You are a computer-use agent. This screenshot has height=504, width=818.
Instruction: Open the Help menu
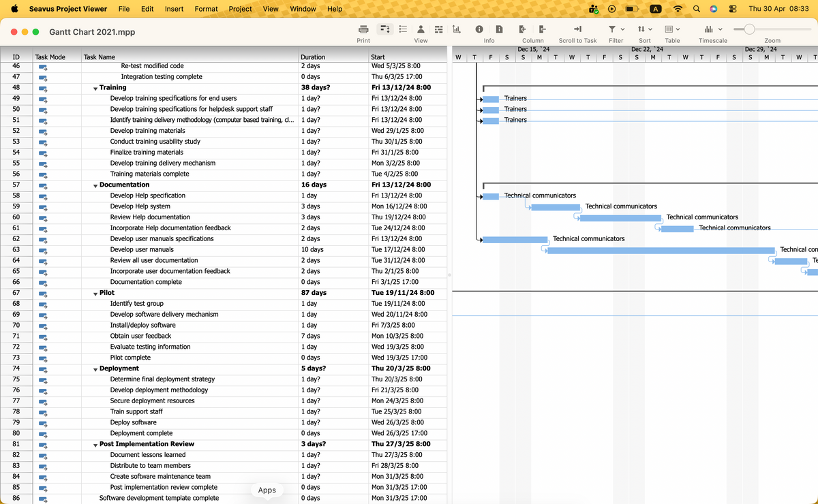click(335, 9)
